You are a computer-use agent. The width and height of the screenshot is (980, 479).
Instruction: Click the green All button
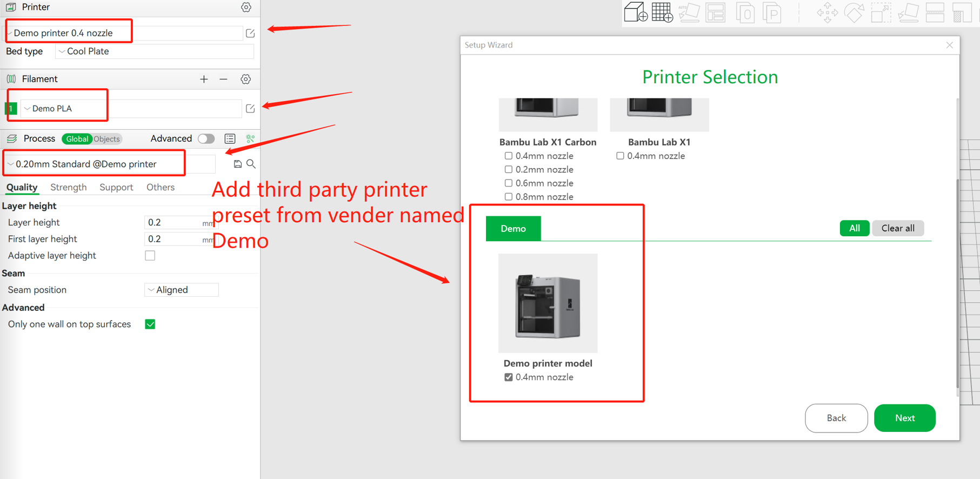[855, 228]
